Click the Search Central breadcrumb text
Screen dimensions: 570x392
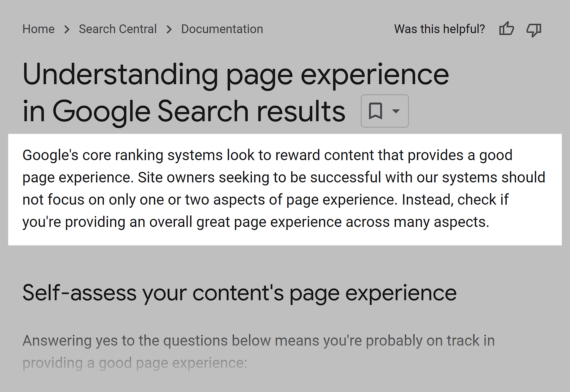coord(118,29)
